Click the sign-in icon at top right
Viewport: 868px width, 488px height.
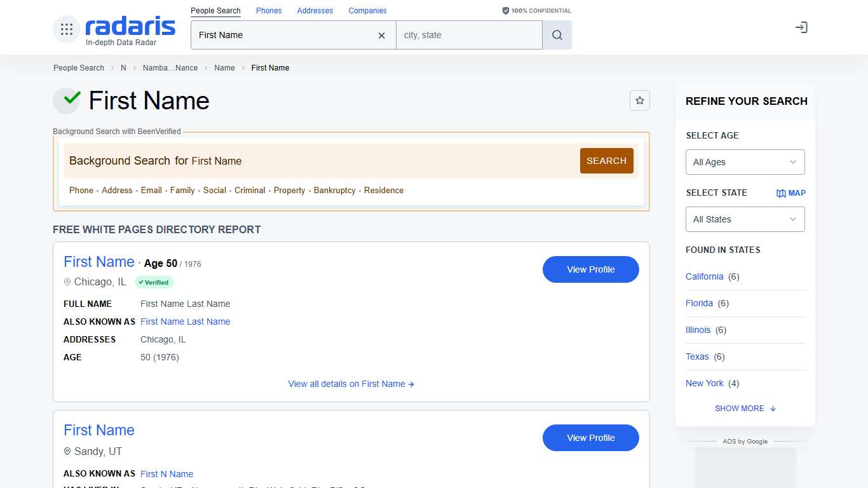tap(801, 27)
